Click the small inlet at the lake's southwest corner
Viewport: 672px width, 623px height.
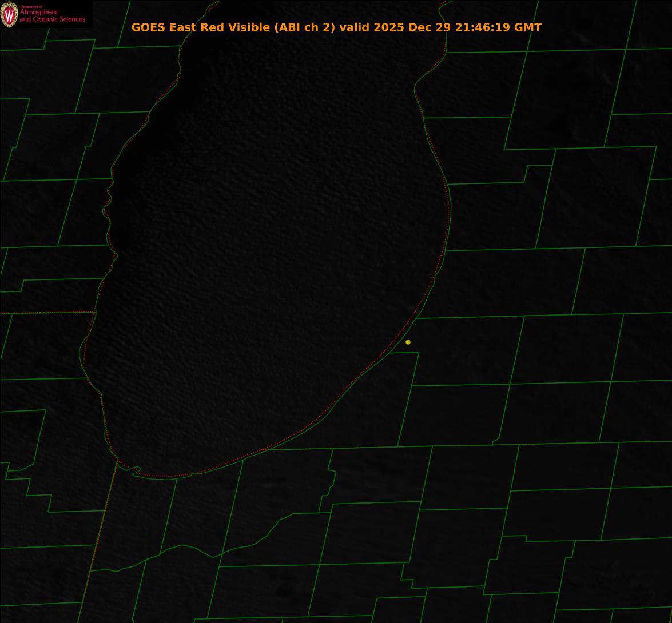click(x=136, y=470)
